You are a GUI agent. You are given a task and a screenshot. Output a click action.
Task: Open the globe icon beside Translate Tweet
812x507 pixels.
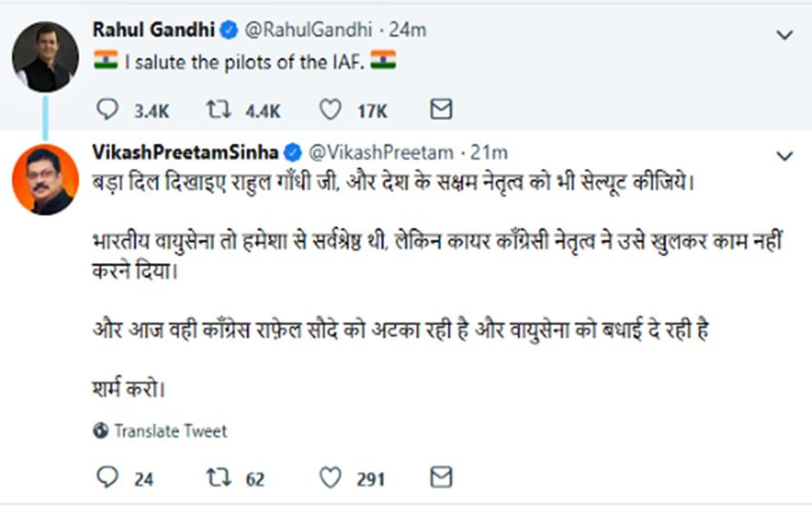pyautogui.click(x=101, y=432)
